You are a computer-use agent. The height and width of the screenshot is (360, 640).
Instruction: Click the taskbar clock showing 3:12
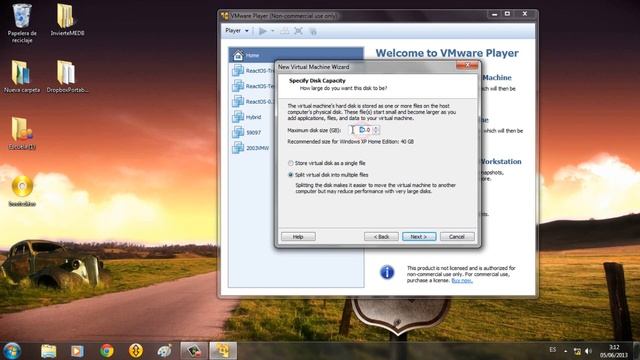[614, 351]
